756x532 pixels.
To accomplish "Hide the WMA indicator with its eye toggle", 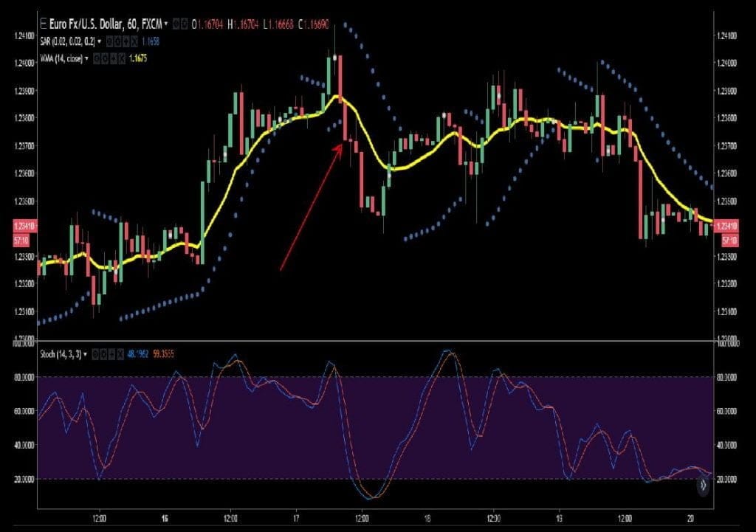I will pos(97,58).
